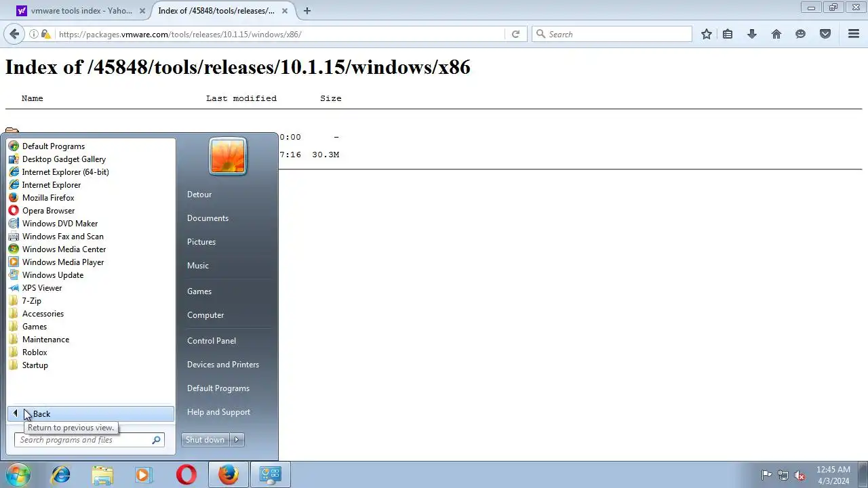Open the Pocket toolbar button

[825, 34]
